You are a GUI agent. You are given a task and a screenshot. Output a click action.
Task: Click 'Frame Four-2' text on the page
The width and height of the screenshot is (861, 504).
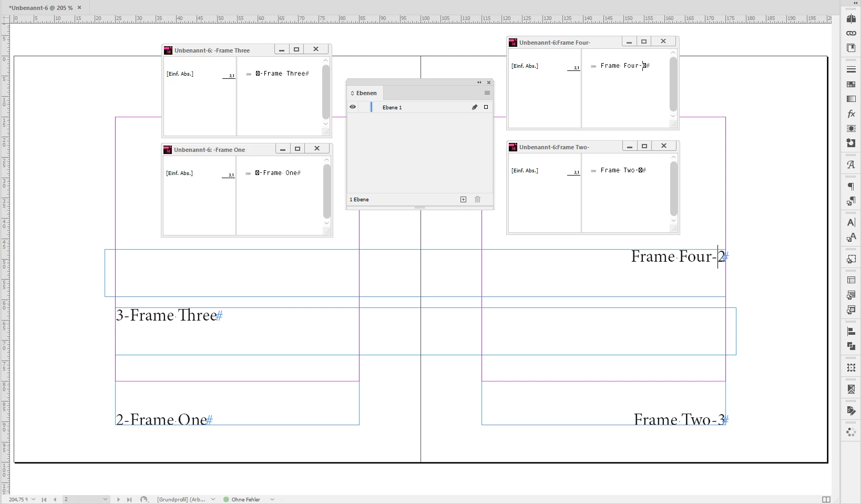point(678,256)
